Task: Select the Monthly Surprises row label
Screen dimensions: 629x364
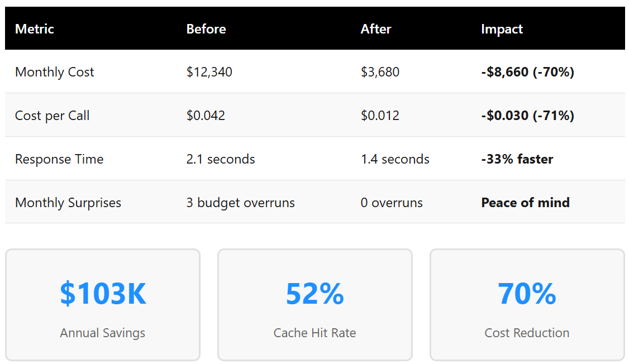Action: (68, 203)
